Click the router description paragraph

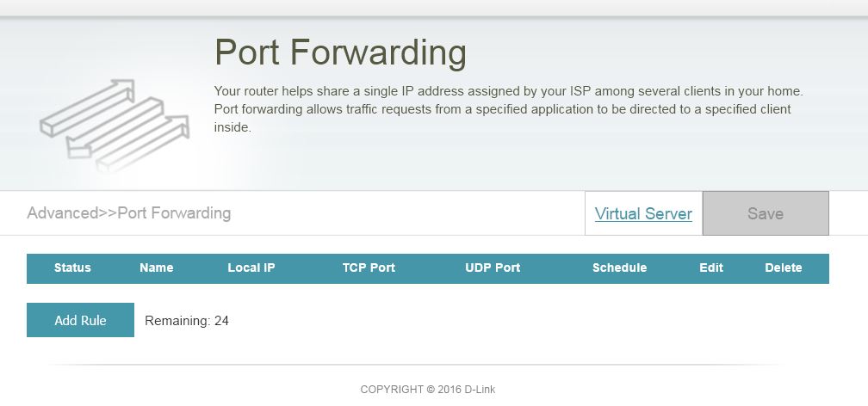tap(508, 109)
